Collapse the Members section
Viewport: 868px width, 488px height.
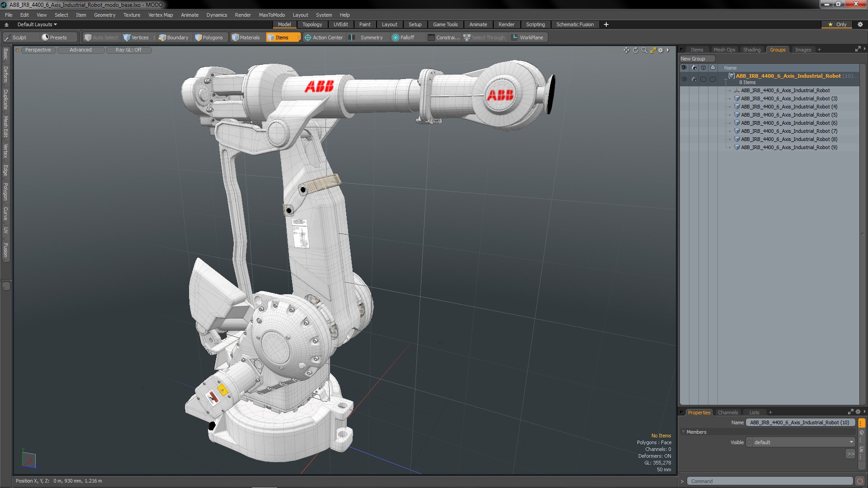[x=684, y=432]
